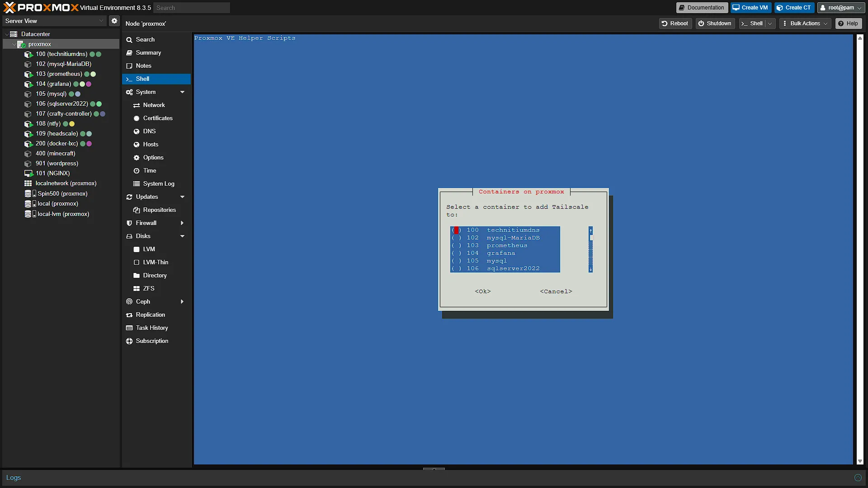Expand the Firewall submenu arrow
Viewport: 868px width, 488px height.
pyautogui.click(x=182, y=223)
